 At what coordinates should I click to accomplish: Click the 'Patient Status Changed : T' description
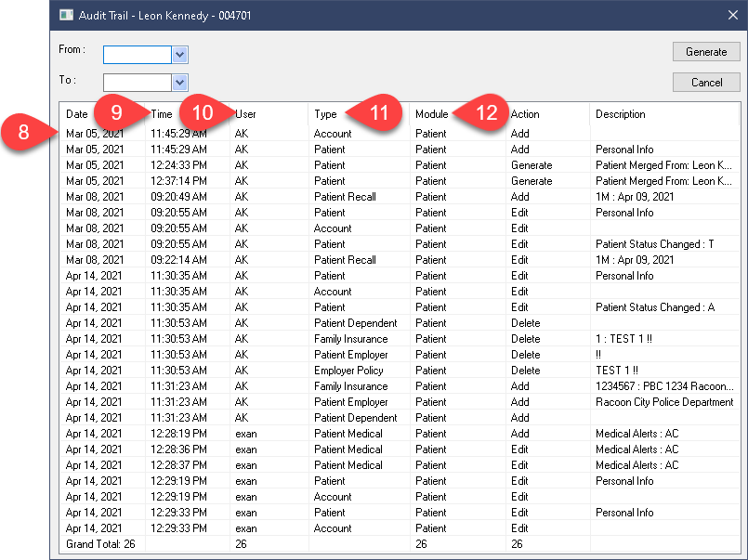click(654, 244)
